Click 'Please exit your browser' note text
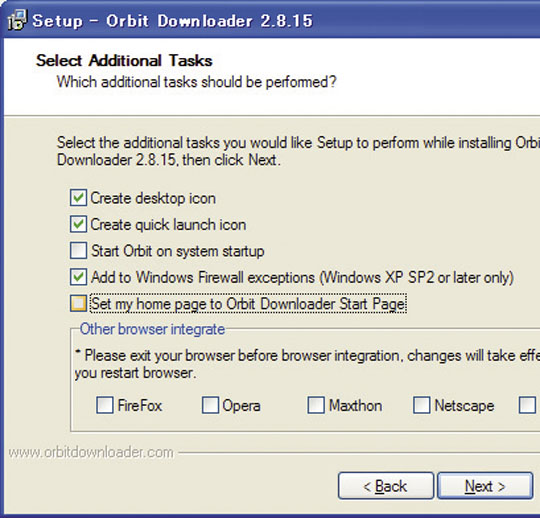This screenshot has height=518, width=540. [x=307, y=364]
